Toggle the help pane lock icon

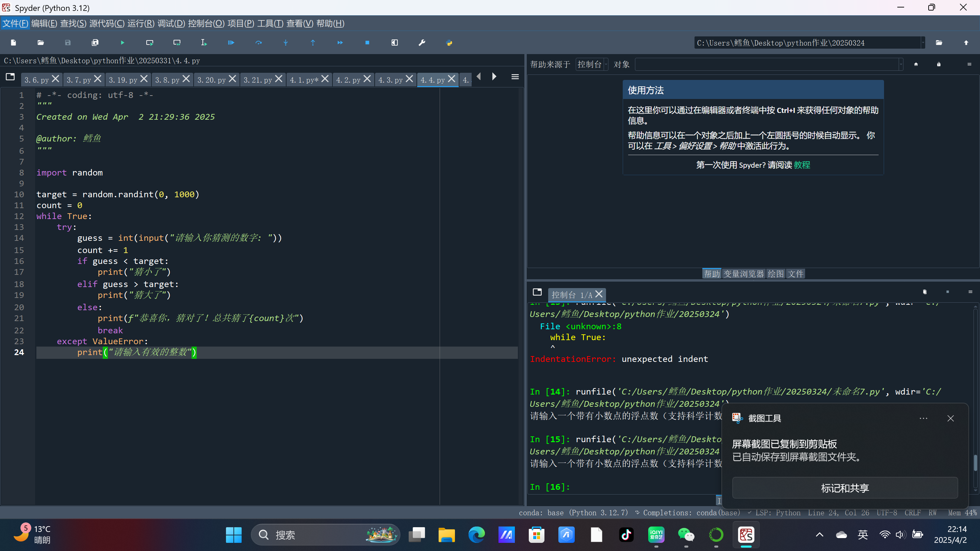938,64
